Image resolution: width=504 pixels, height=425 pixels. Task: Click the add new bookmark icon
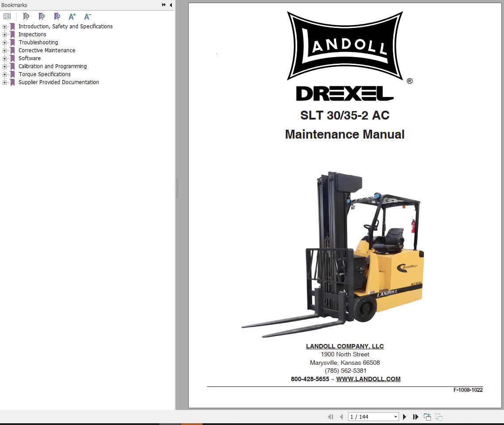(41, 16)
